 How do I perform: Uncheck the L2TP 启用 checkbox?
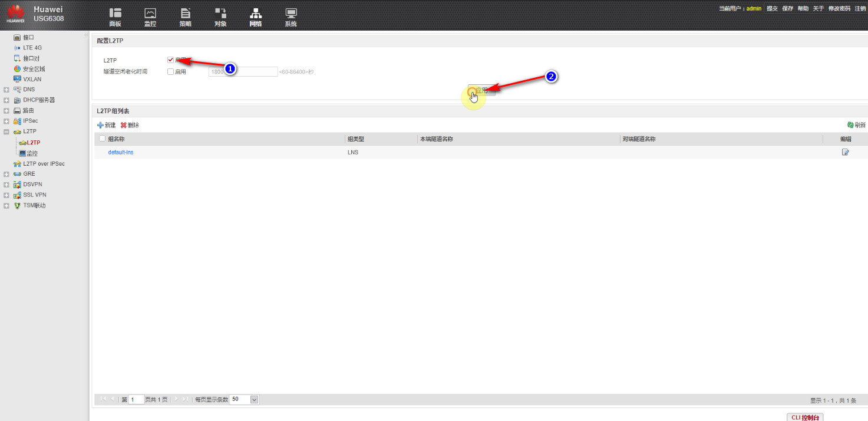pyautogui.click(x=171, y=60)
